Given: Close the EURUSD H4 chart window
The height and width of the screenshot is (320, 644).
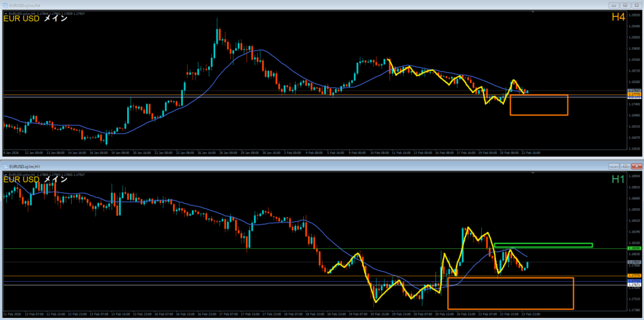Looking at the screenshot, I should coord(636,5).
